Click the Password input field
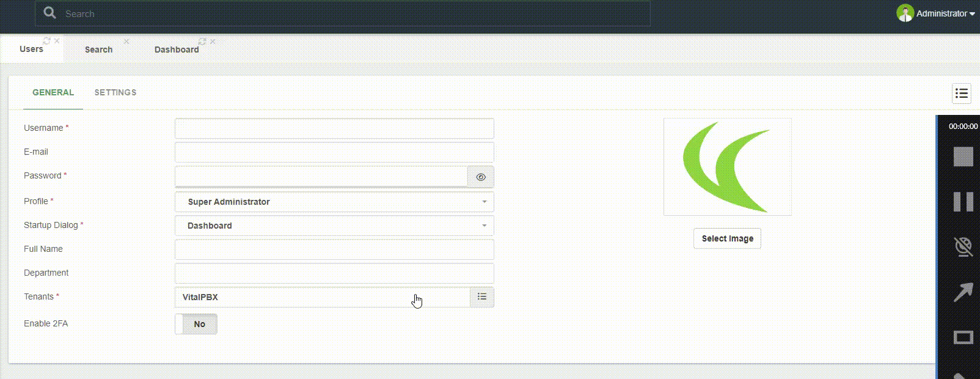980x379 pixels. (x=321, y=177)
